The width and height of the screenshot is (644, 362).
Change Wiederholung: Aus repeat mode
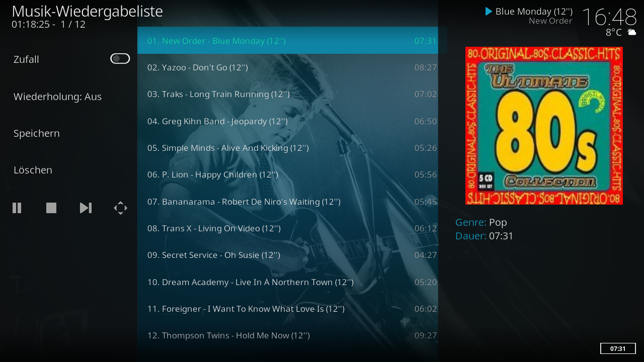(x=68, y=97)
